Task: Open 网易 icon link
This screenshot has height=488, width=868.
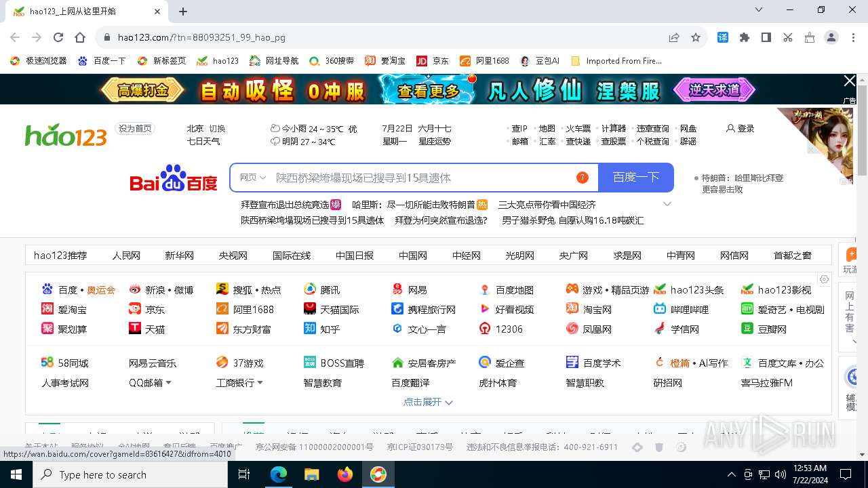Action: coord(397,289)
